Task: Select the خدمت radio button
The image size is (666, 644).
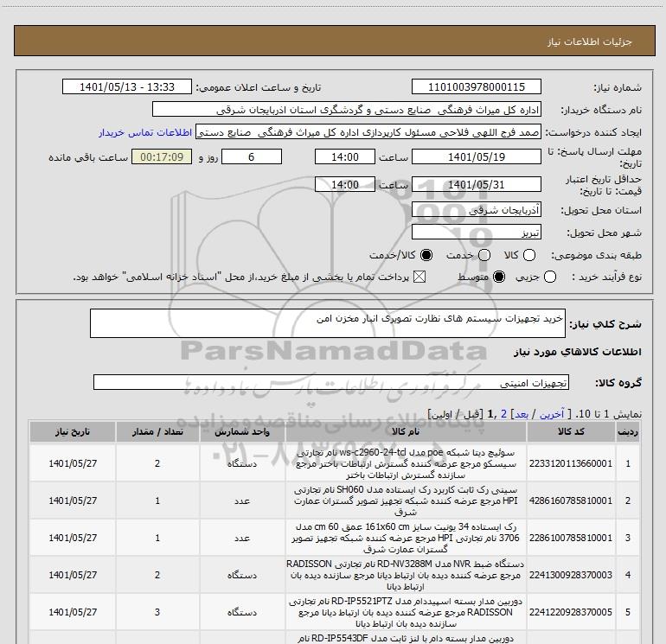Action: [x=484, y=255]
